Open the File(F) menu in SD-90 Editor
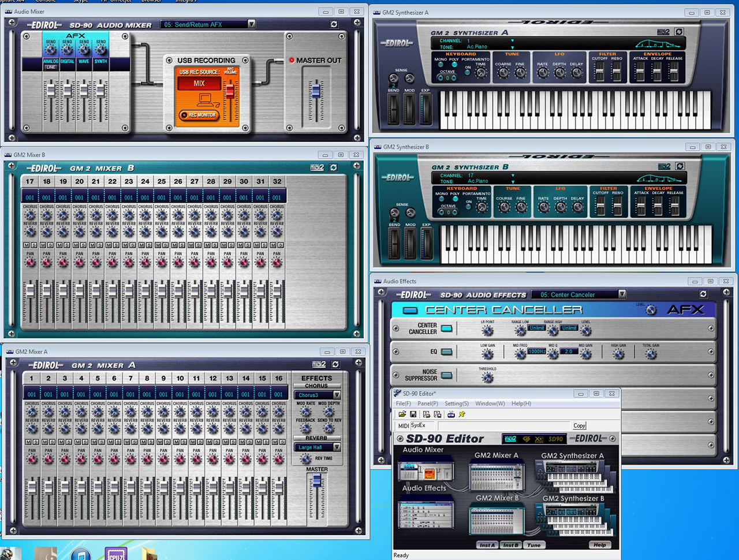739x560 pixels. pyautogui.click(x=404, y=404)
